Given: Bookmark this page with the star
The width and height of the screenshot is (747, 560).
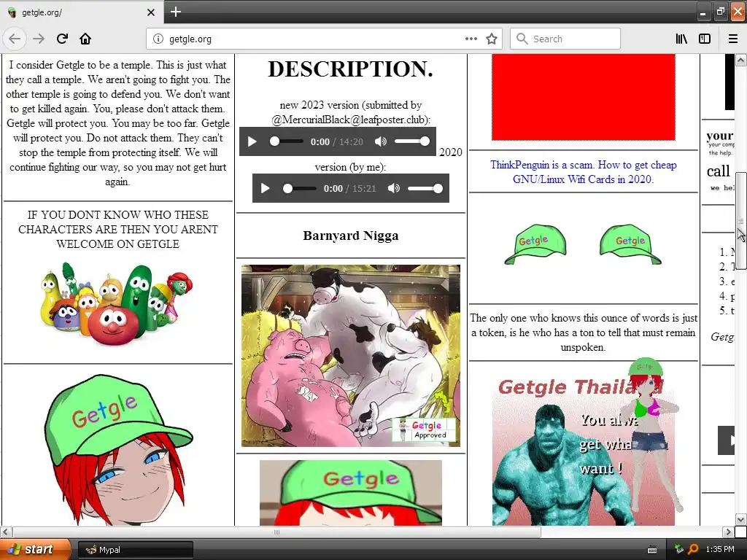Looking at the screenshot, I should 492,39.
